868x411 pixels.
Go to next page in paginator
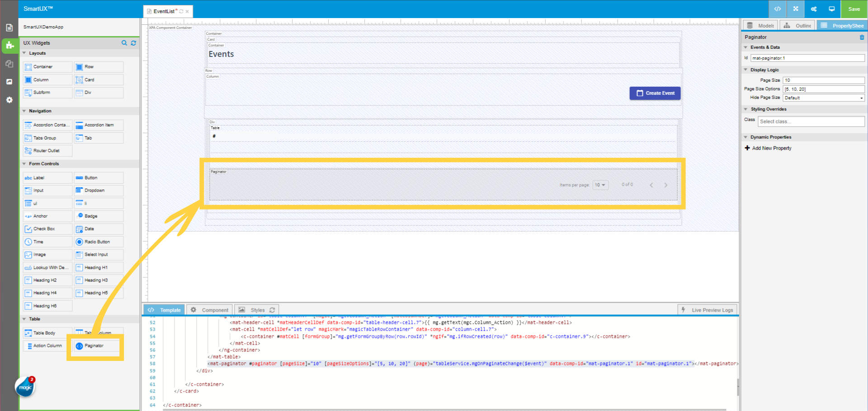pos(665,185)
